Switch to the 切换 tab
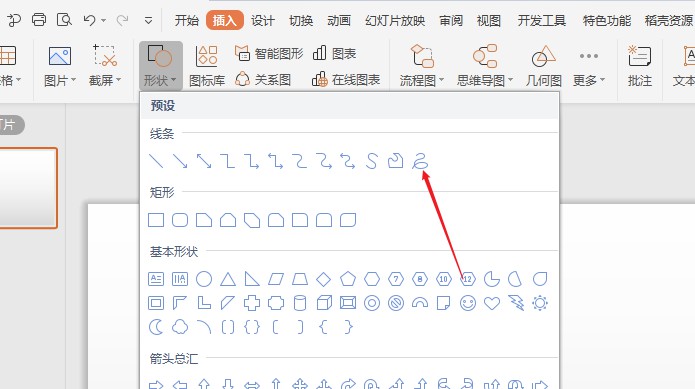This screenshot has width=695, height=389. [x=301, y=20]
